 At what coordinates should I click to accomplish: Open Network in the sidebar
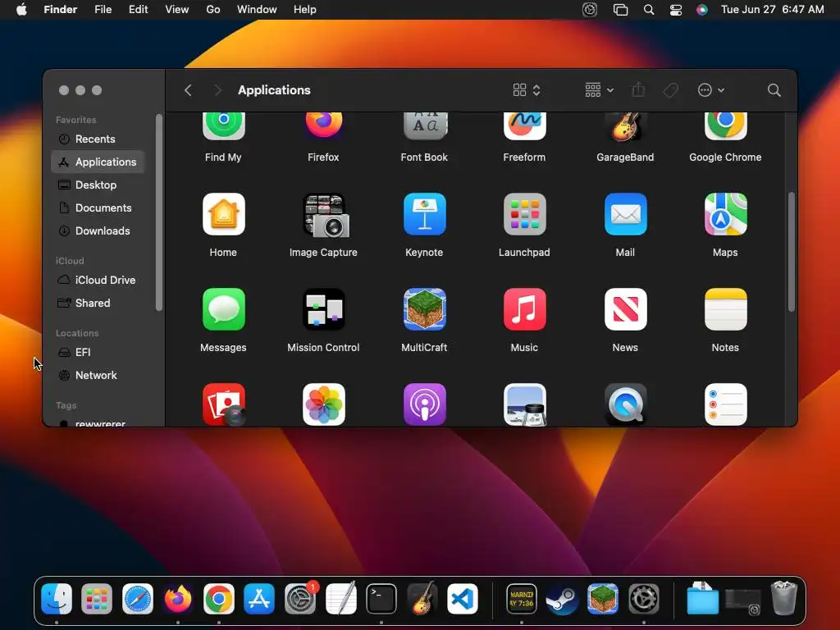click(98, 376)
